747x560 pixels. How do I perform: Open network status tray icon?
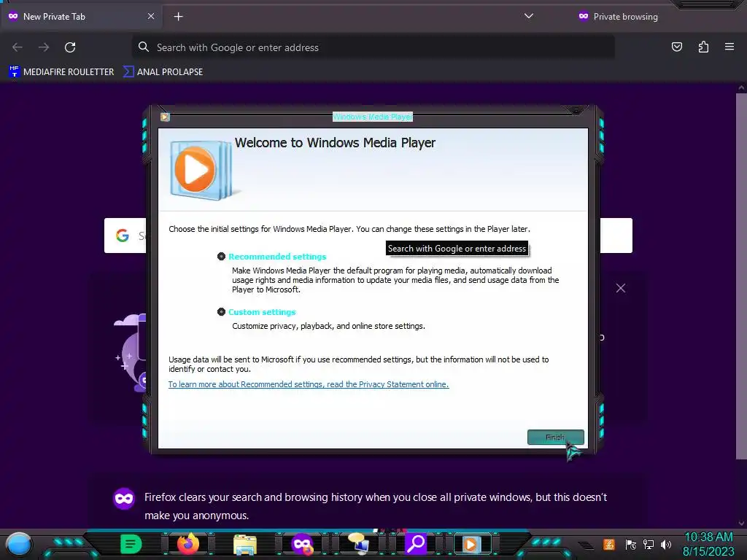pos(649,544)
